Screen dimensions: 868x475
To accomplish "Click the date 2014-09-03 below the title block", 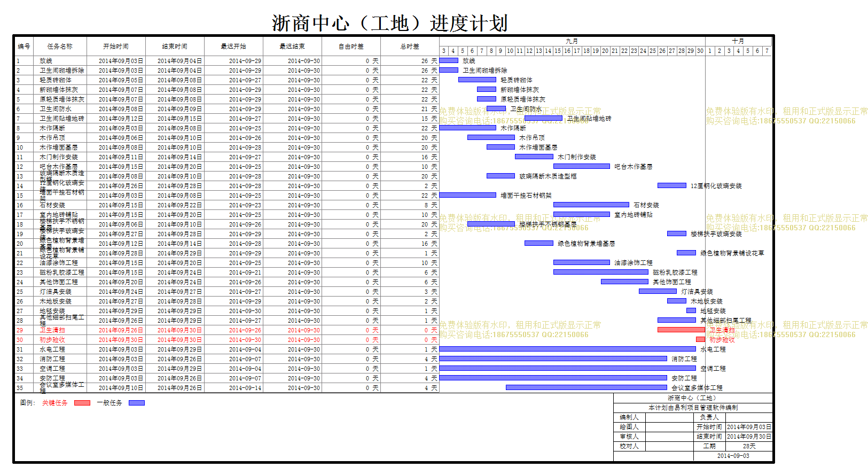I will click(733, 456).
